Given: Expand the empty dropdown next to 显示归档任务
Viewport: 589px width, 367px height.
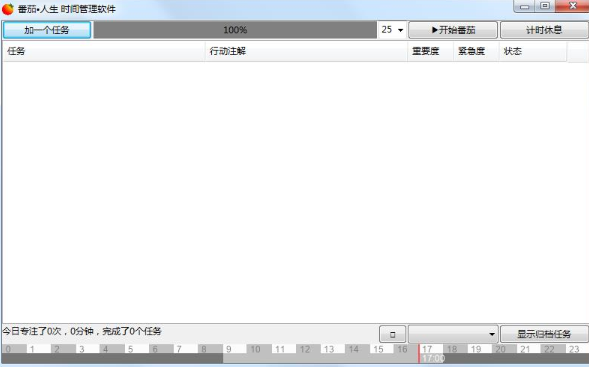Looking at the screenshot, I should click(453, 334).
